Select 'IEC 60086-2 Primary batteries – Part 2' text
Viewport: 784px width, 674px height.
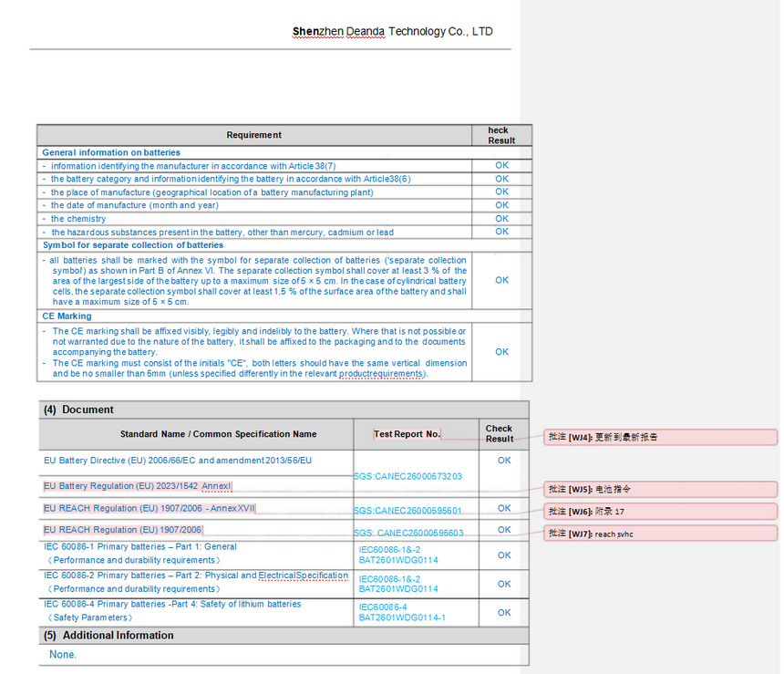pos(196,575)
